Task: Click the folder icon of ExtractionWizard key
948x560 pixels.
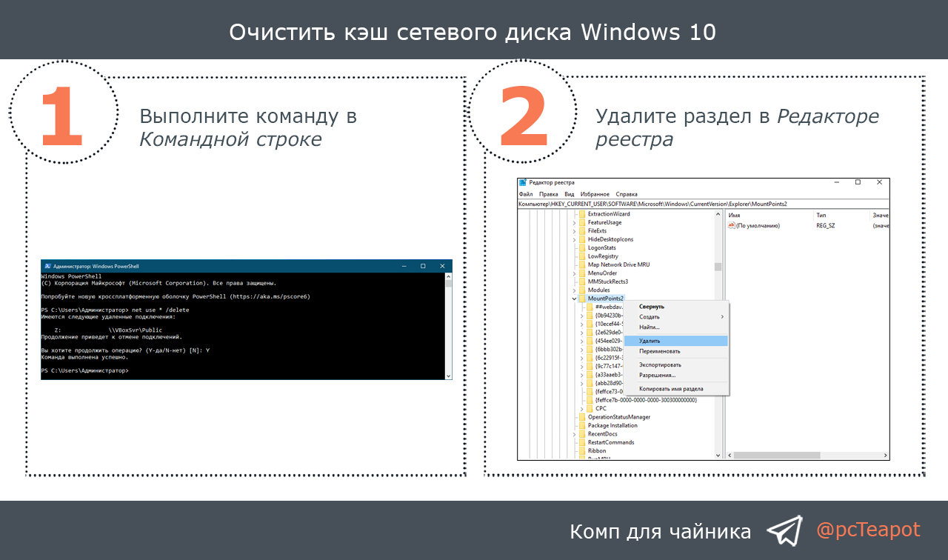Action: coord(582,214)
